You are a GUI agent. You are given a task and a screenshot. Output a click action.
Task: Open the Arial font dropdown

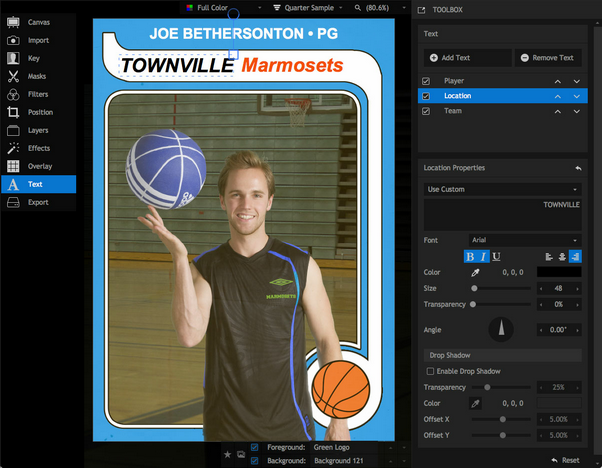[x=525, y=240]
